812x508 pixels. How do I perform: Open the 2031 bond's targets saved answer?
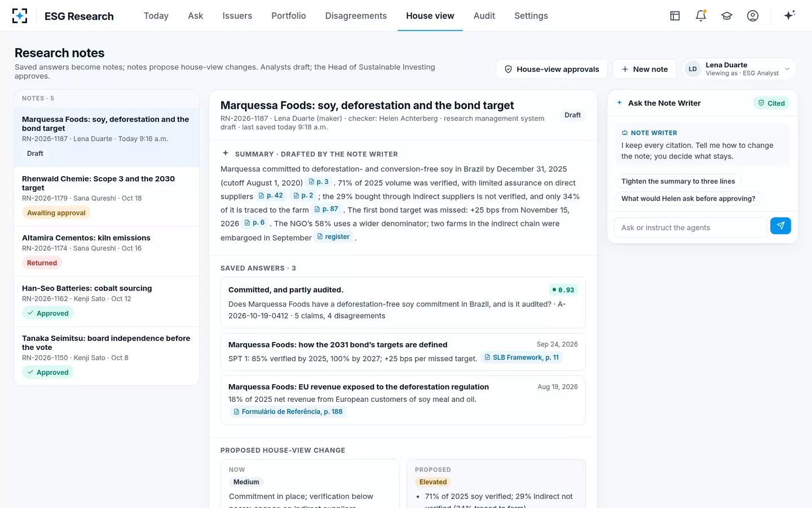(x=403, y=352)
